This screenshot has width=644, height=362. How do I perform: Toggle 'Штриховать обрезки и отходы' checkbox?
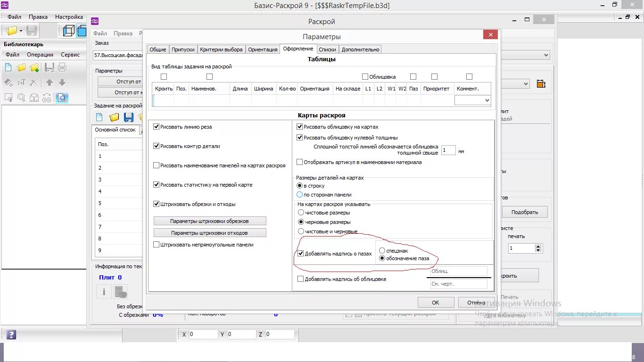pyautogui.click(x=157, y=204)
